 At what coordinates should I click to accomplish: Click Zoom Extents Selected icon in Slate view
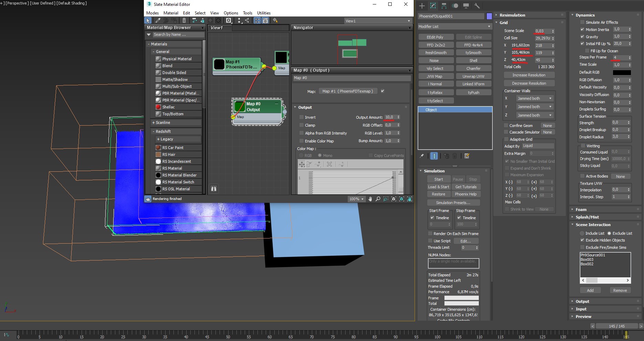point(402,199)
